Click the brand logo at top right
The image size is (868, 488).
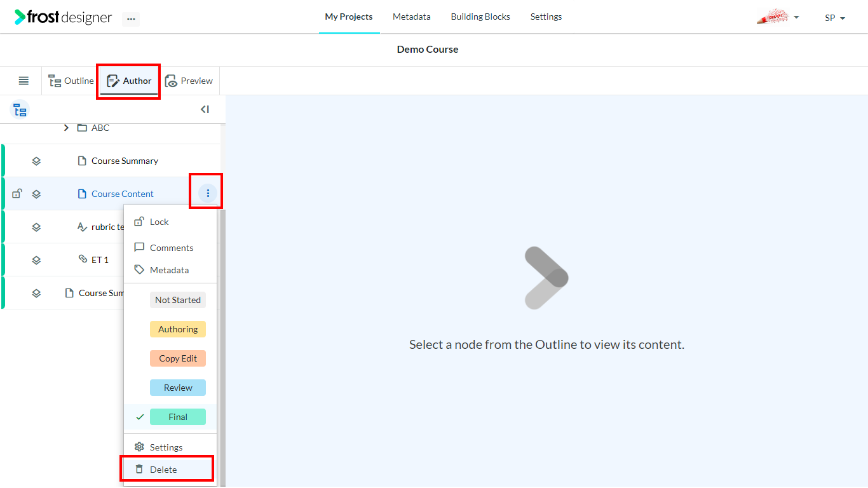pyautogui.click(x=773, y=17)
